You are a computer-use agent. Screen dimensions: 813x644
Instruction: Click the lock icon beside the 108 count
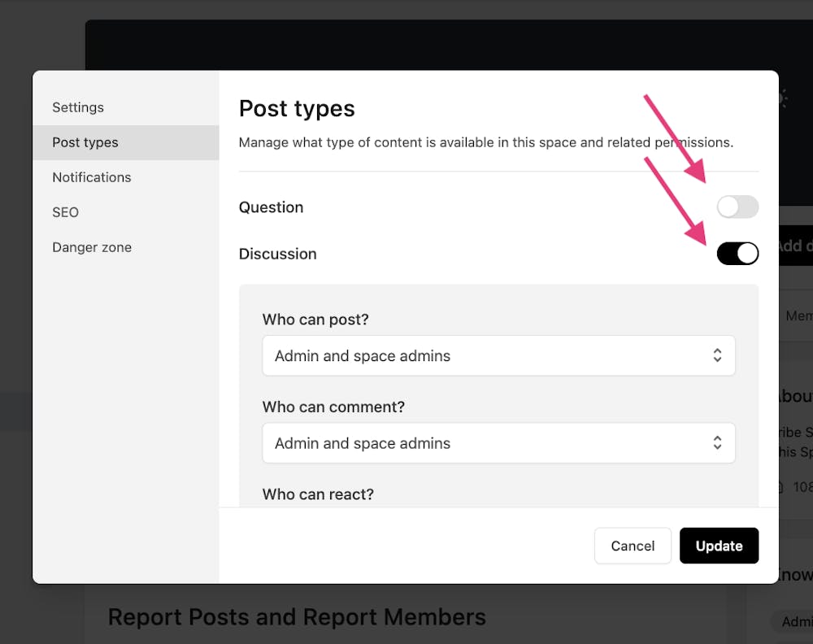click(x=781, y=487)
